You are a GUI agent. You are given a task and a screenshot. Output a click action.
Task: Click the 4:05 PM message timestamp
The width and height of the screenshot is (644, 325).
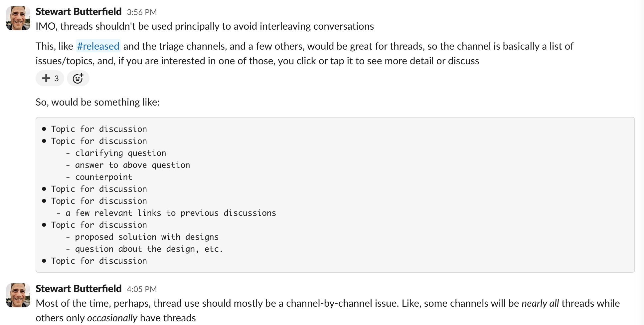point(142,289)
